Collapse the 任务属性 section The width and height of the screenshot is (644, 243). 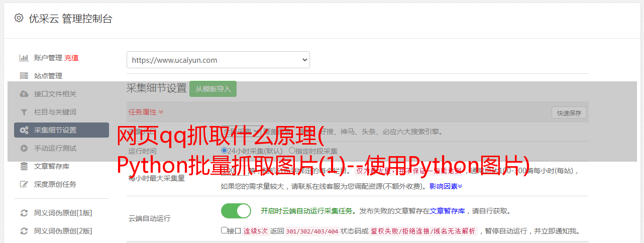146,112
